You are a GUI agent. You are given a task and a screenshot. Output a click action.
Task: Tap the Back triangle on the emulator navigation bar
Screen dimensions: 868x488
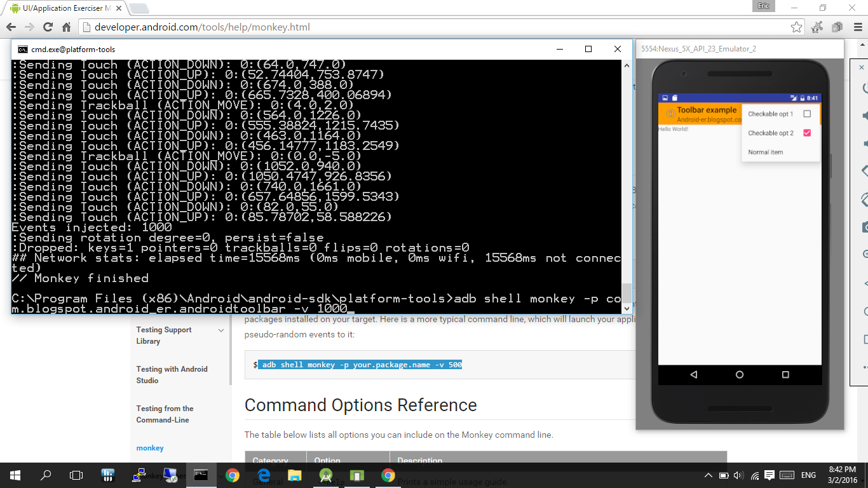click(694, 375)
